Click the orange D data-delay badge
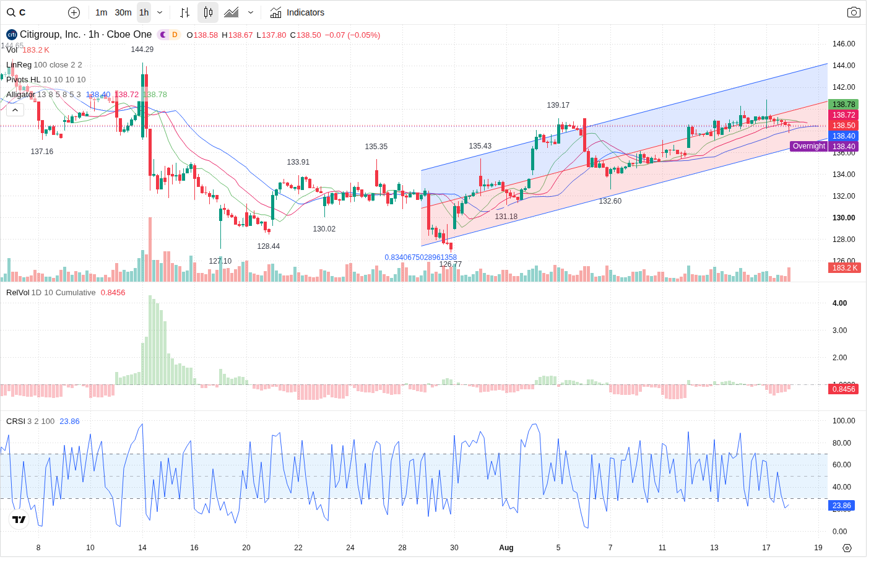The height and width of the screenshot is (588, 879). coord(175,35)
